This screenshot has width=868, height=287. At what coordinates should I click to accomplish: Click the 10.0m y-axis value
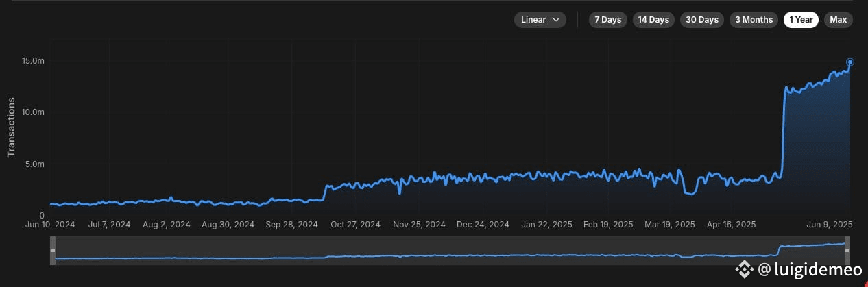point(33,112)
